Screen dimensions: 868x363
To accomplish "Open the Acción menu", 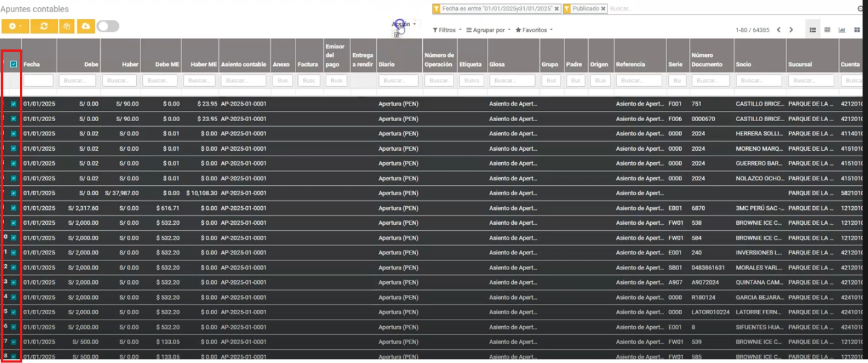I will point(404,24).
